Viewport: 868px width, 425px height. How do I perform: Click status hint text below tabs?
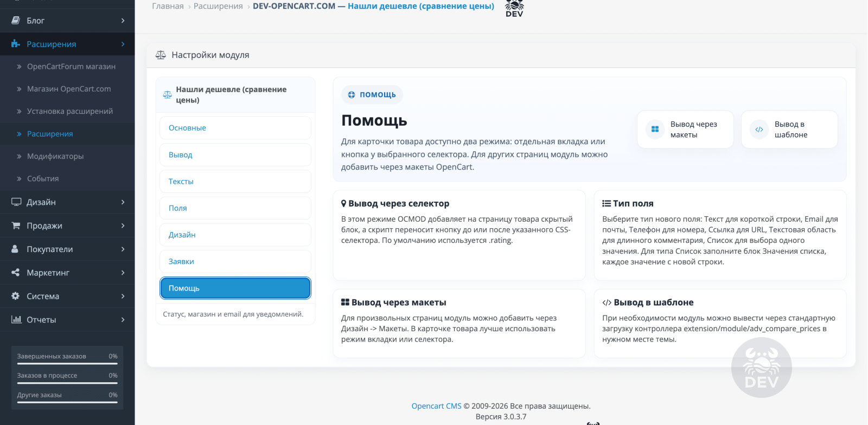pos(233,314)
